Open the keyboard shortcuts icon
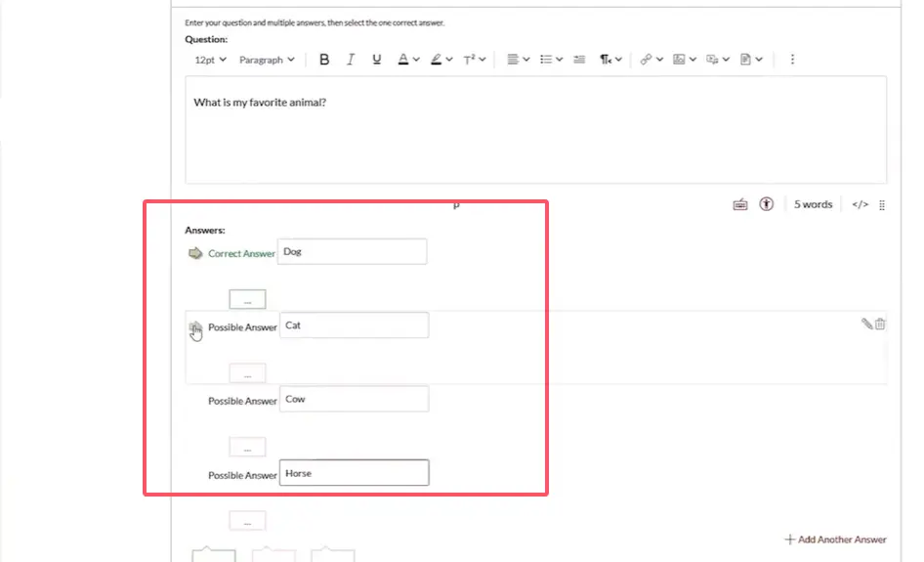 (x=740, y=204)
